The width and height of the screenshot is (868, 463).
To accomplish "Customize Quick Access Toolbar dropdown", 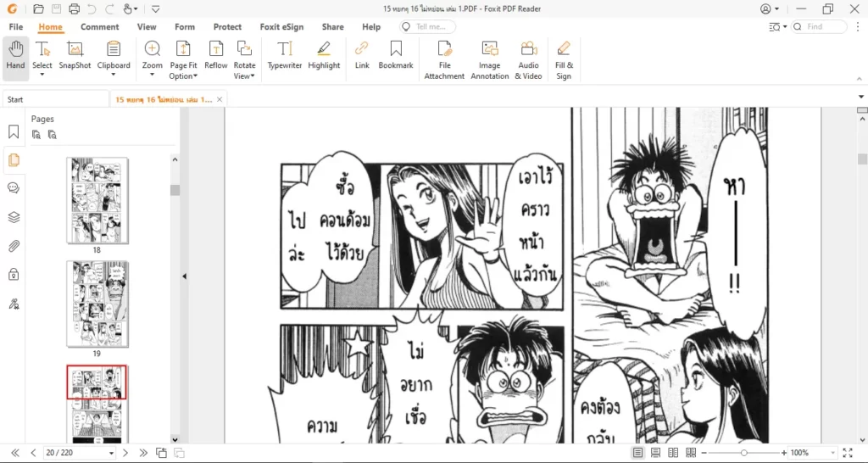I will [156, 8].
